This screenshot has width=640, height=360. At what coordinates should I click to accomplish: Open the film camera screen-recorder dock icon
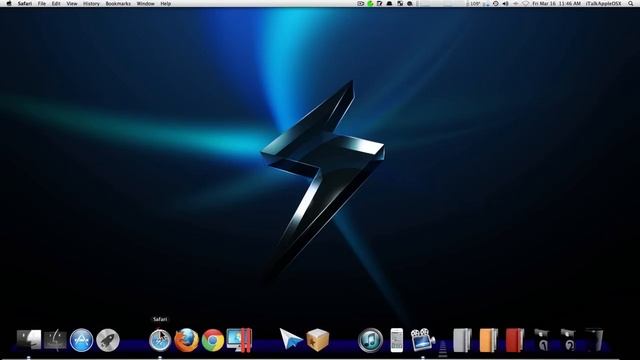click(422, 340)
